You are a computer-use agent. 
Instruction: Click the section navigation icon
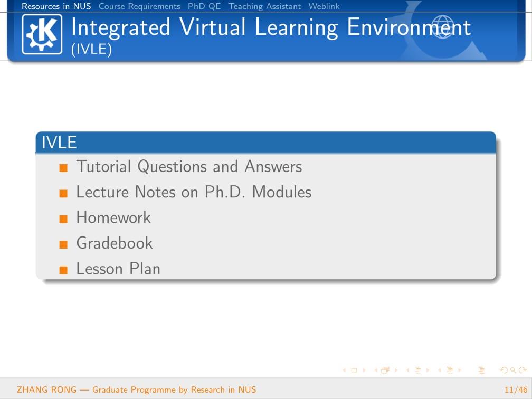tap(450, 370)
